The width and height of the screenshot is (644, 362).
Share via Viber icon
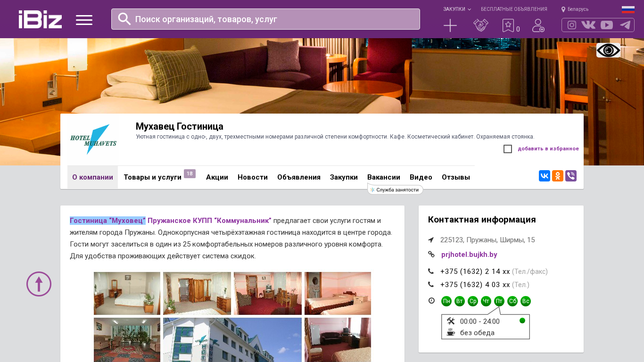point(571,176)
